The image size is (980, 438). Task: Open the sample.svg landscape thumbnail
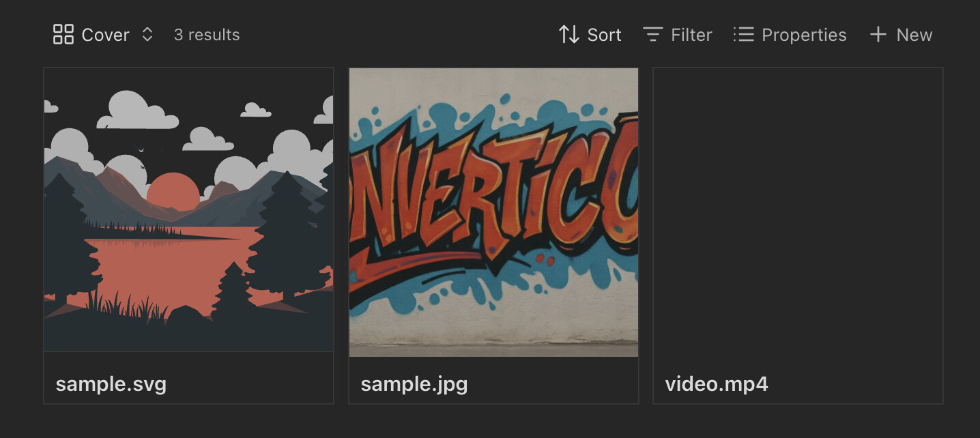pyautogui.click(x=189, y=209)
